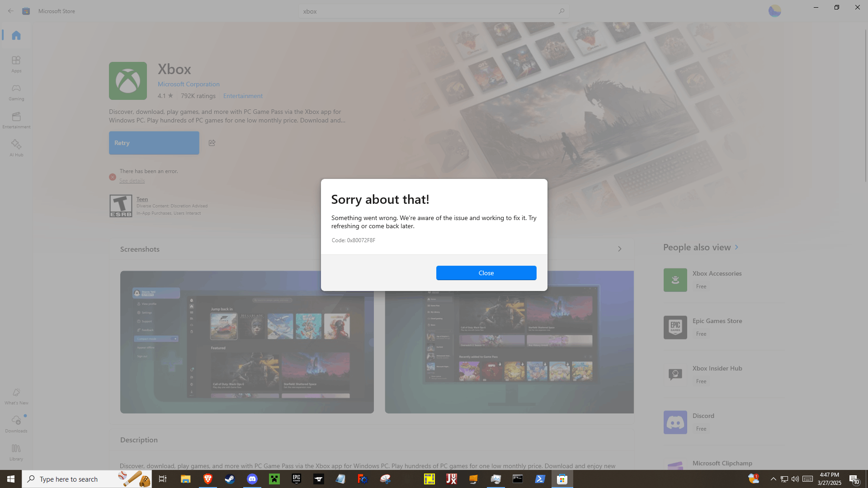Open the Home sidebar icon

[x=16, y=35]
